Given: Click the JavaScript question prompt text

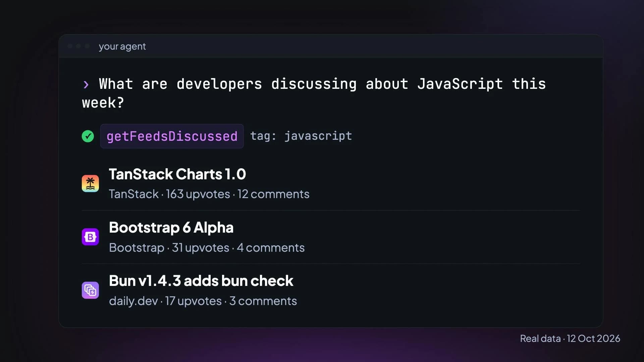Looking at the screenshot, I should (314, 93).
